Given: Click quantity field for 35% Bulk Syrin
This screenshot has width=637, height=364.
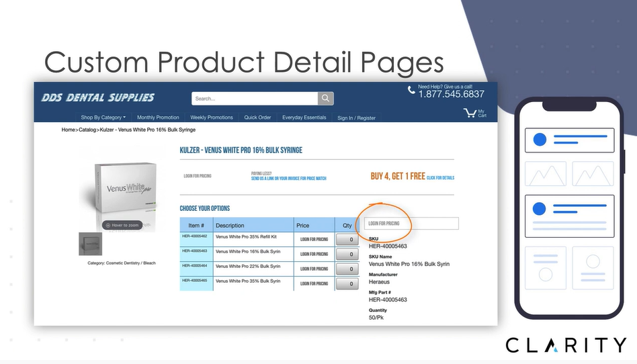Looking at the screenshot, I should [347, 283].
